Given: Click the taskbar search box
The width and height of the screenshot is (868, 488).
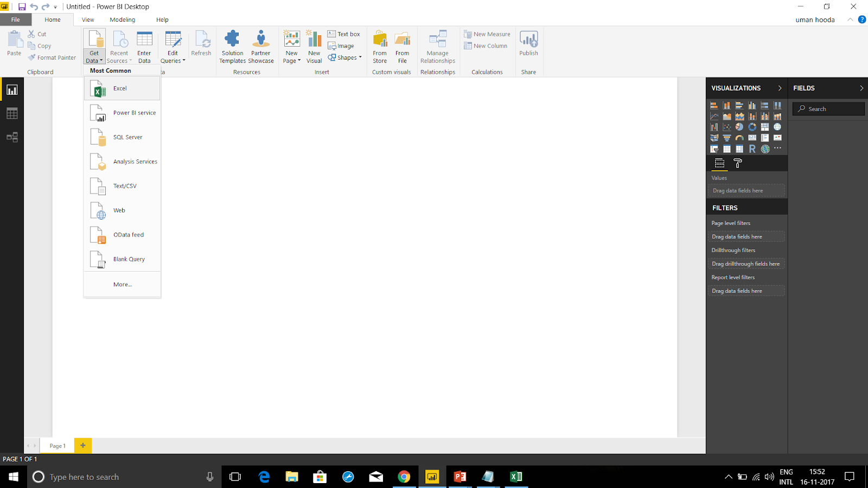Looking at the screenshot, I should (124, 477).
